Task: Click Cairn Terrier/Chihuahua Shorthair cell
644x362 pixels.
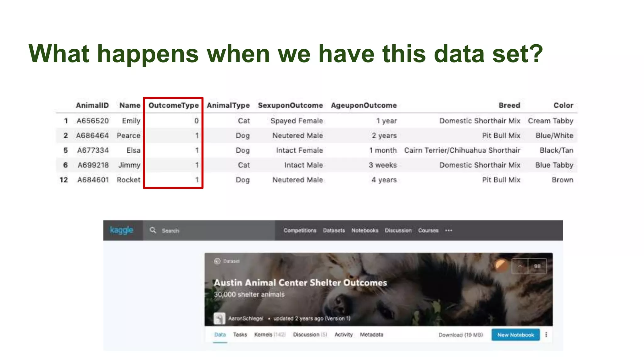Action: coord(462,150)
